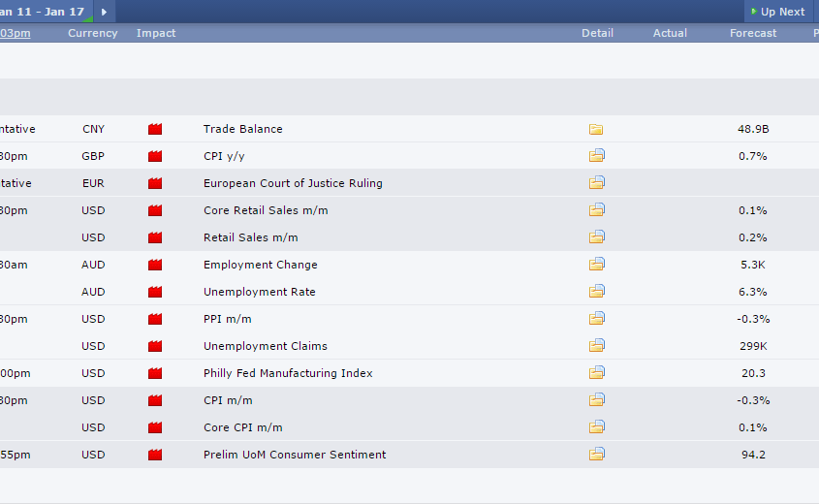This screenshot has width=819, height=504.
Task: Open detail icon for Unemployment Claims
Action: click(596, 346)
